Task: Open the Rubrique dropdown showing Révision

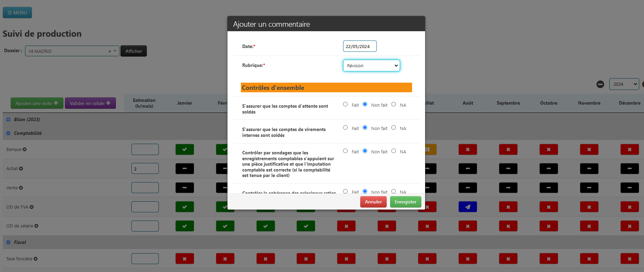Action: (x=371, y=66)
